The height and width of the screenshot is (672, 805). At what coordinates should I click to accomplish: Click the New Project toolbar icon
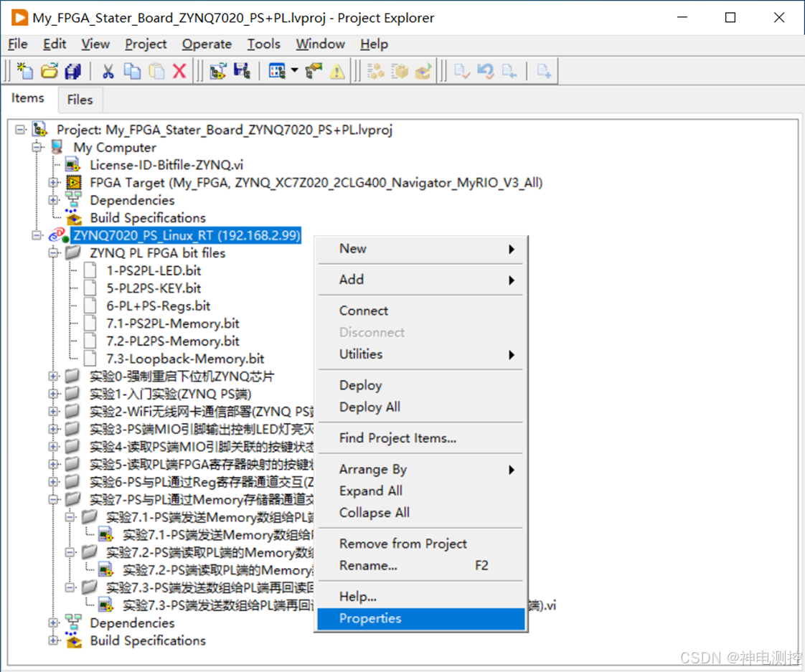point(217,71)
